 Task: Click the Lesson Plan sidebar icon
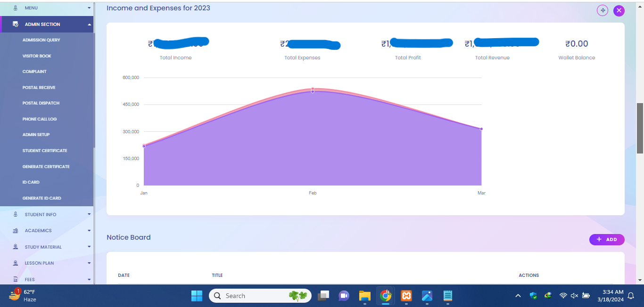(x=16, y=263)
